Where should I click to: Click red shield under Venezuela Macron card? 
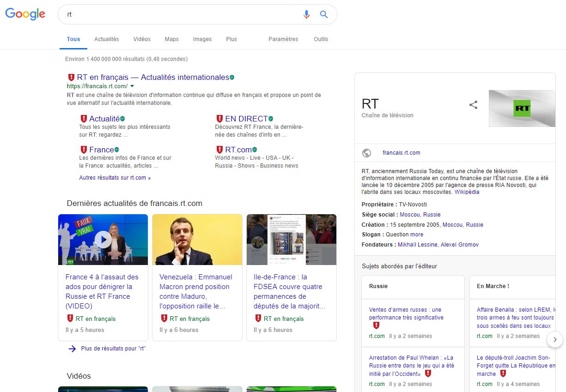(164, 318)
